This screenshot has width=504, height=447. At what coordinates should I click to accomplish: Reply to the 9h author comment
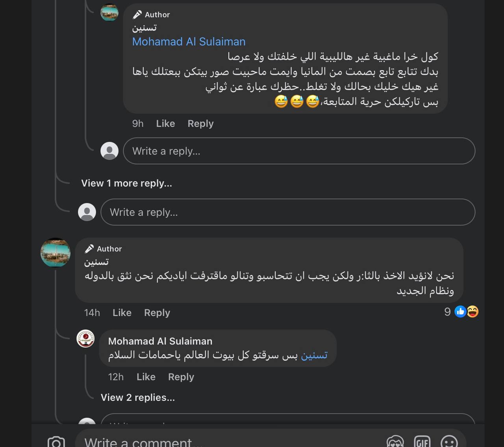pos(200,124)
